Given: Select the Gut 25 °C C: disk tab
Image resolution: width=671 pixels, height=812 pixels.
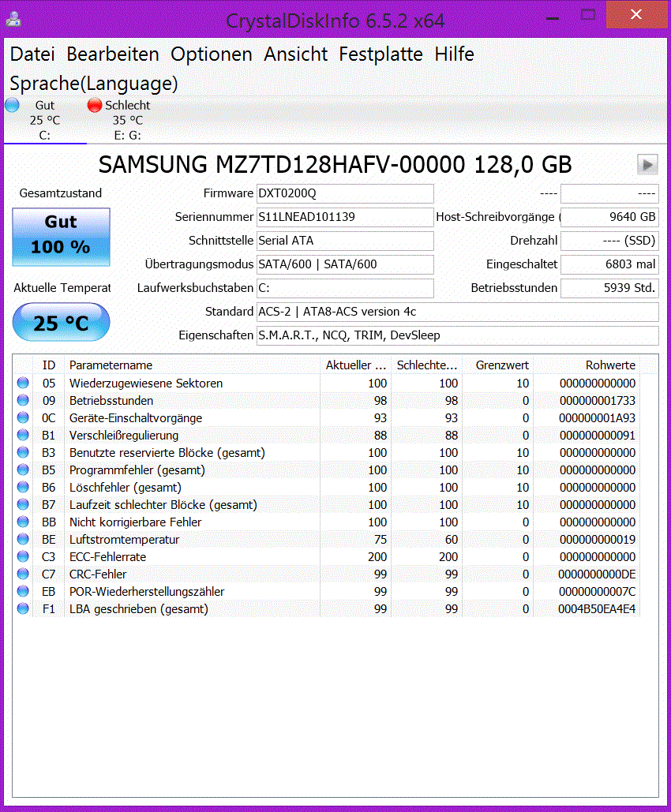Looking at the screenshot, I should [x=45, y=120].
